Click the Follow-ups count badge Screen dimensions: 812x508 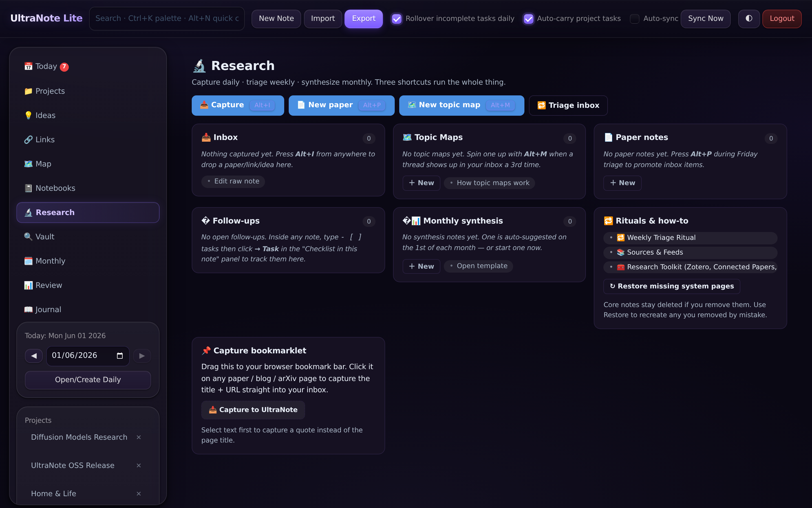[369, 221]
